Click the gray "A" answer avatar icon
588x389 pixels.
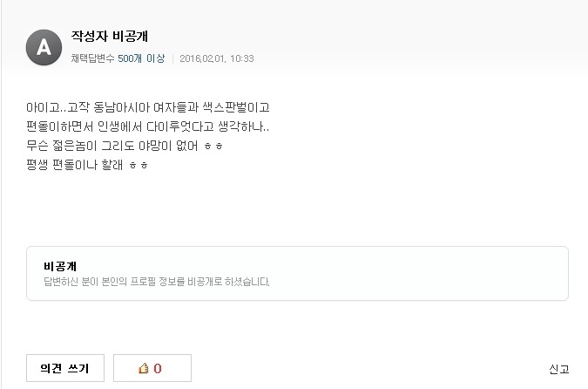point(44,47)
